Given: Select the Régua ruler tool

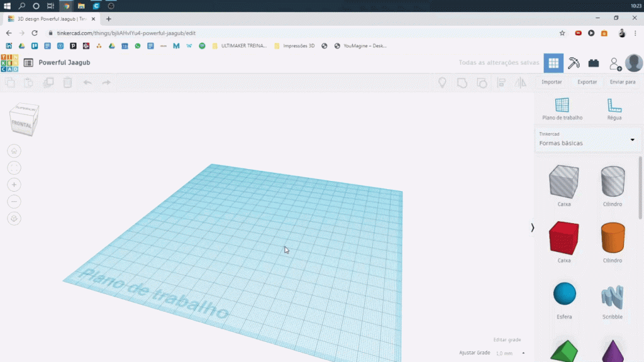Looking at the screenshot, I should point(614,109).
